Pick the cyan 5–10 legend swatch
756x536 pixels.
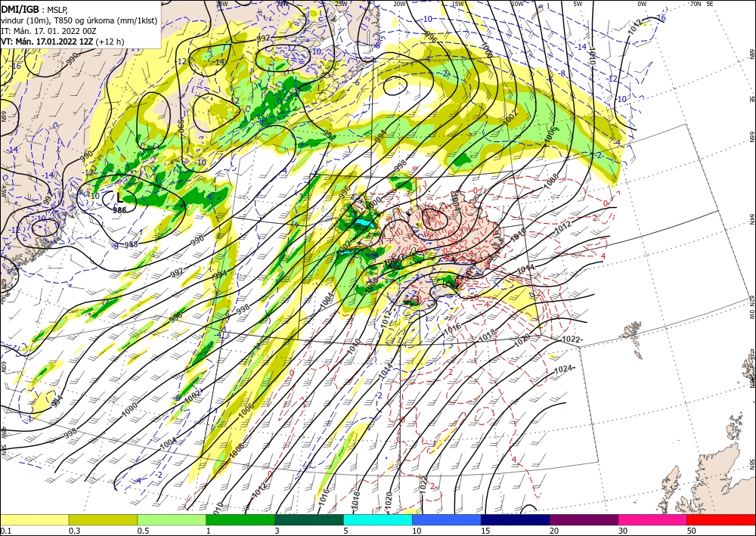378,519
